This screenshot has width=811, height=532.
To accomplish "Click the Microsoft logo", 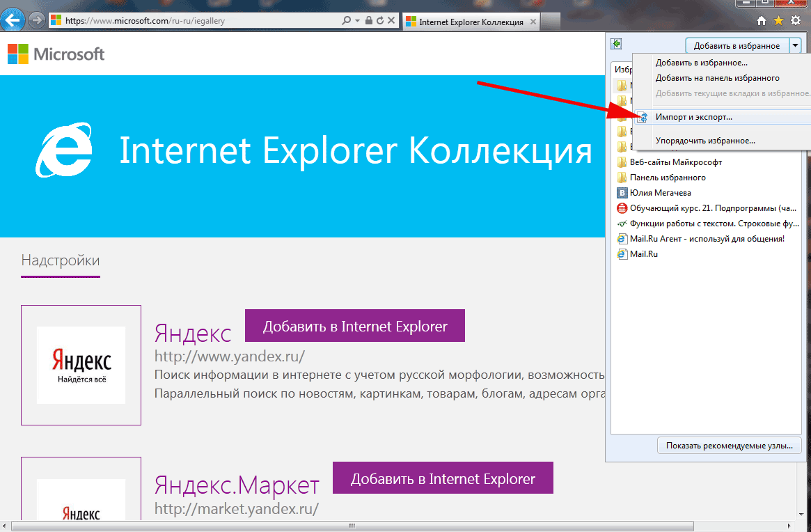I will tap(56, 54).
